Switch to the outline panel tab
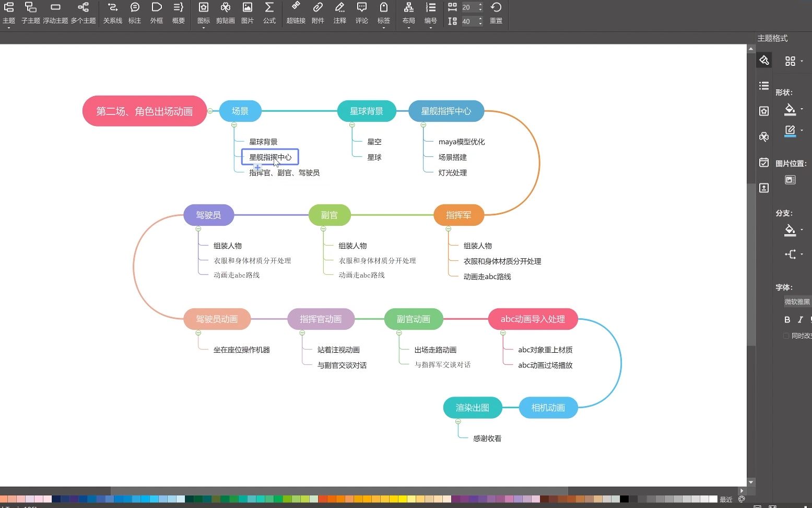The width and height of the screenshot is (812, 508). pyautogui.click(x=763, y=86)
